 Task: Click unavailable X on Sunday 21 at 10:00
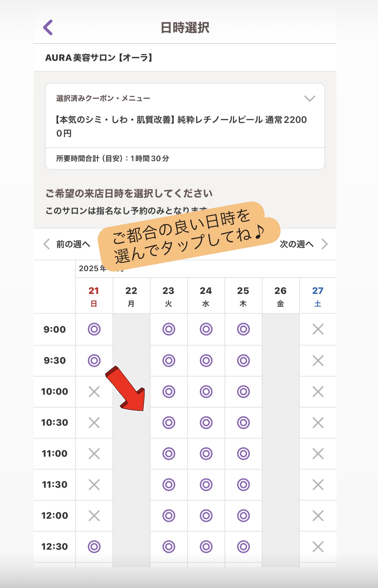click(x=94, y=392)
